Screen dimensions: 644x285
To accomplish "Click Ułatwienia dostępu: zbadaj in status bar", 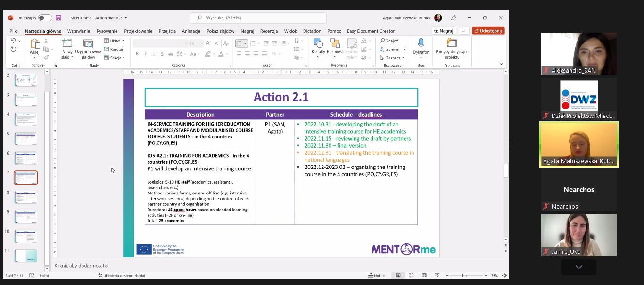I will click(121, 276).
